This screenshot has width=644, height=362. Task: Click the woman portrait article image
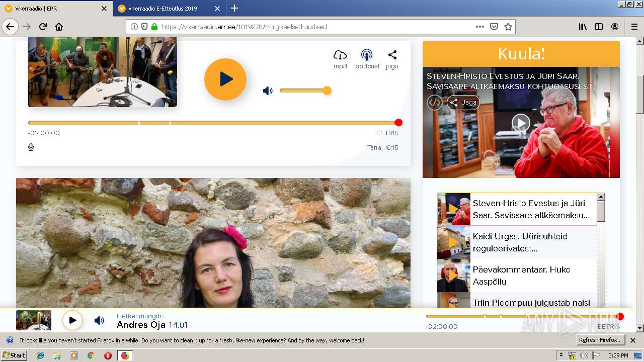point(213,243)
